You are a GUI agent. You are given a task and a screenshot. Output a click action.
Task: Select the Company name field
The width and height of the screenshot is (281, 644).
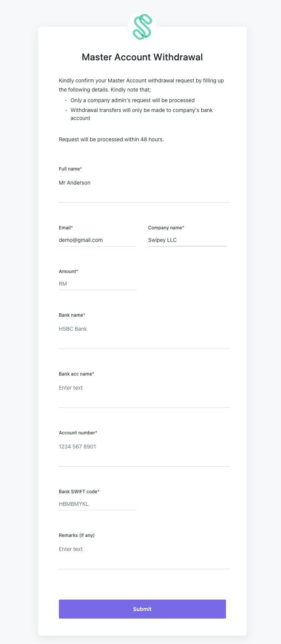click(x=187, y=240)
